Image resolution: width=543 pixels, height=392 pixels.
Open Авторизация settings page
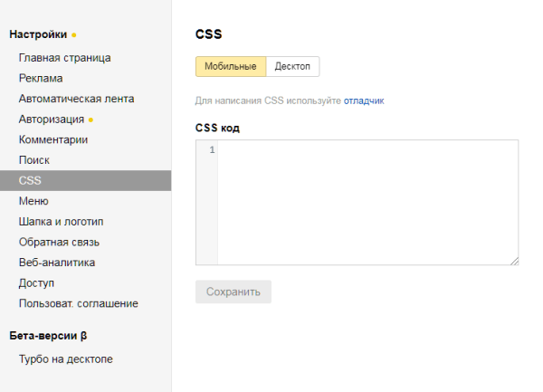[x=52, y=119]
